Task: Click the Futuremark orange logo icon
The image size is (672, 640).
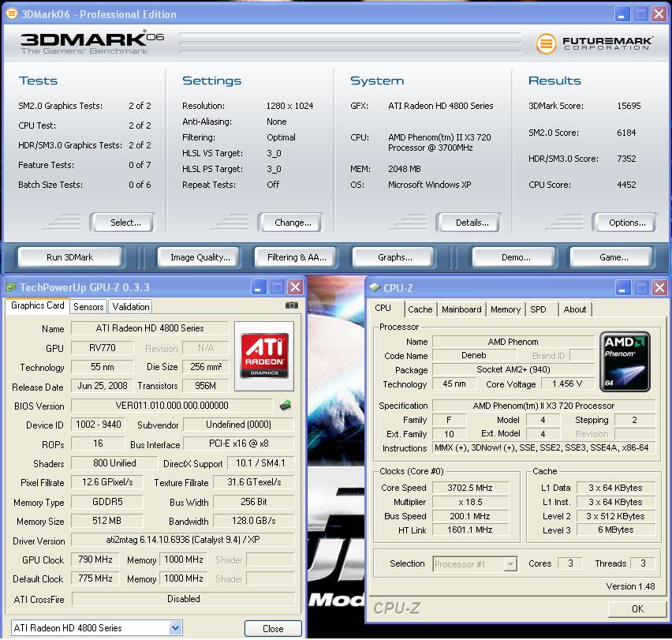Action: (546, 43)
